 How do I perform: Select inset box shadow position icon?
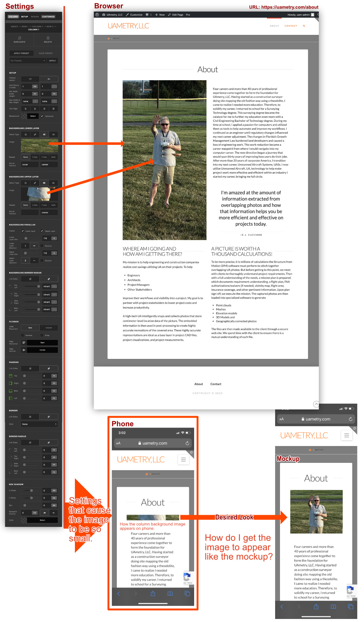pyautogui.click(x=53, y=513)
